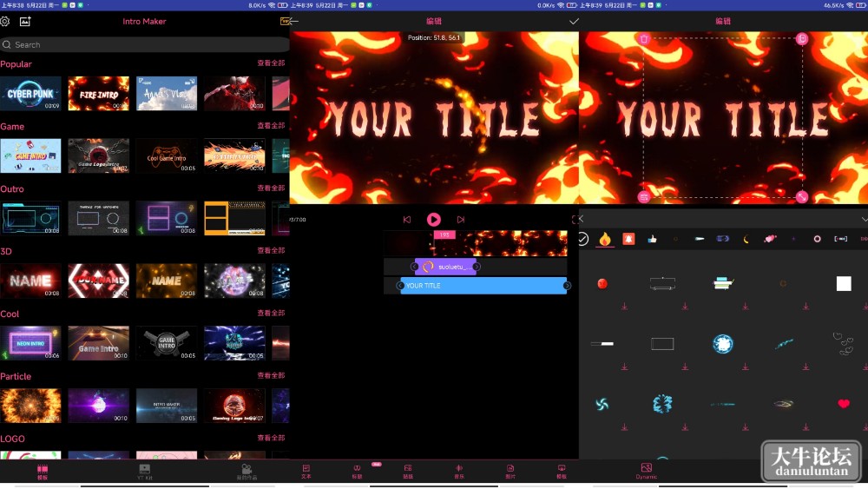
Task: View all Cool templates
Action: point(271,314)
